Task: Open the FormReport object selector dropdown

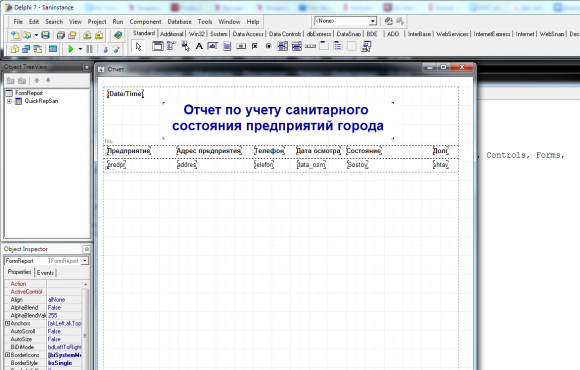Action: click(85, 261)
